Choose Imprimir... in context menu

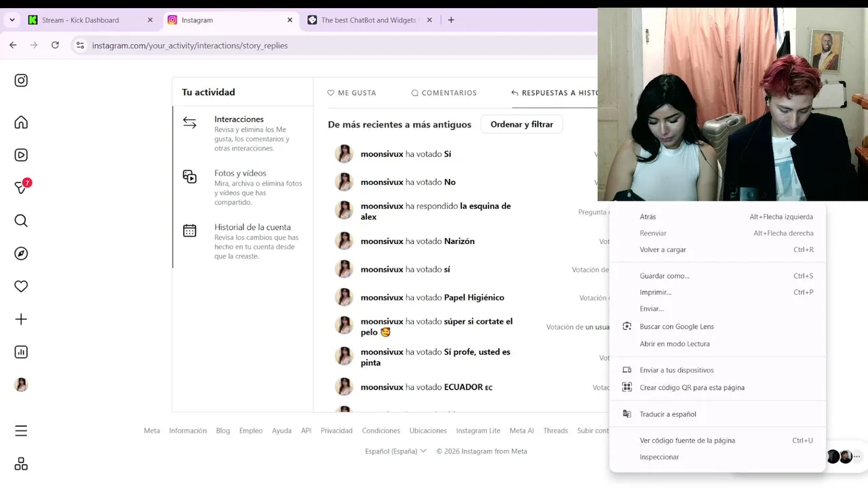click(x=717, y=292)
